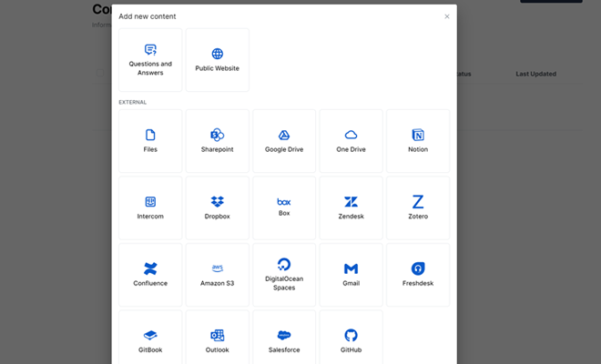Screen dimensions: 601x364
Task: Pick the Files source tile
Action: [150, 141]
